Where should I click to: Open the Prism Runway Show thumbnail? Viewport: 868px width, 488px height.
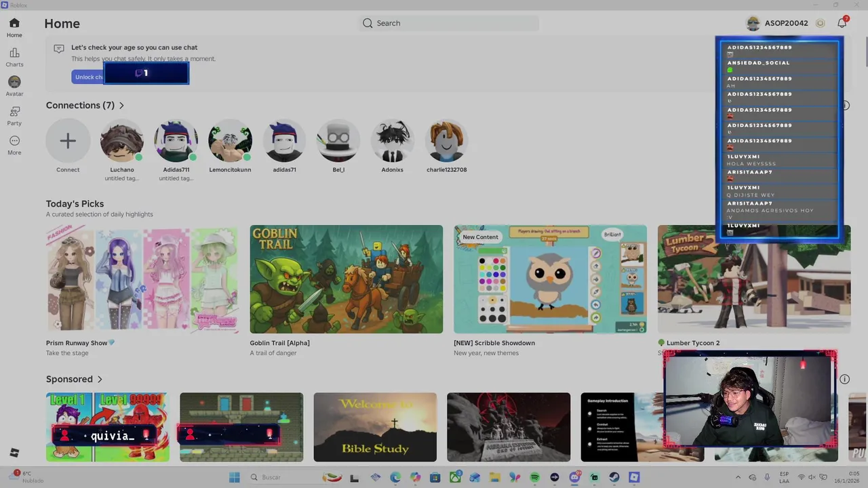tap(142, 279)
